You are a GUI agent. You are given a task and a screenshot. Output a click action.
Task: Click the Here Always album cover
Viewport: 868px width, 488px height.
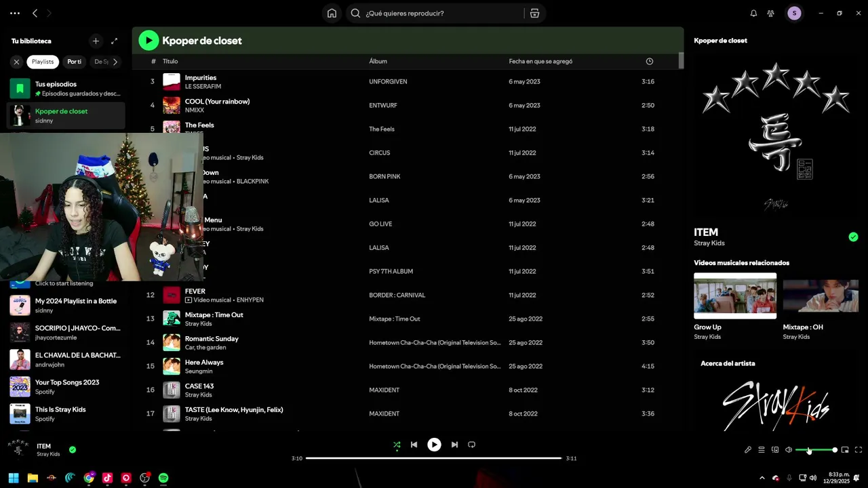click(172, 366)
